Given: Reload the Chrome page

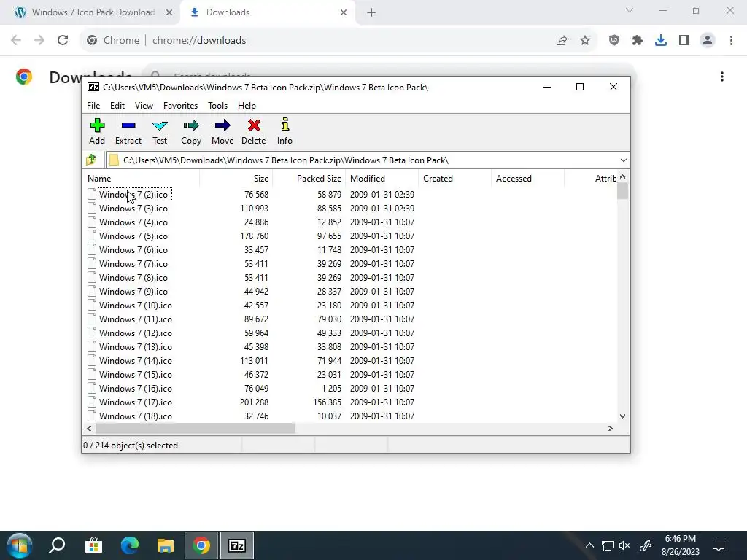Looking at the screenshot, I should [63, 41].
